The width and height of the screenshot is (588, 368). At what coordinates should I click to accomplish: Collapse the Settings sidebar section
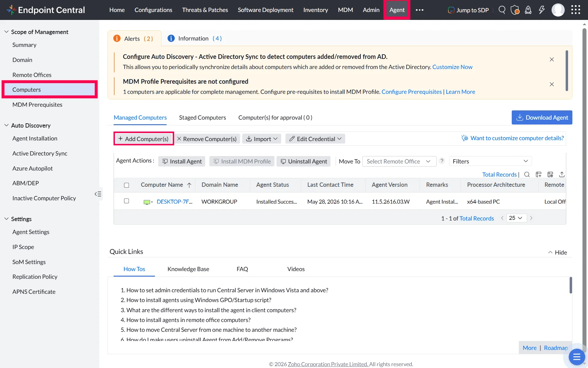click(6, 219)
